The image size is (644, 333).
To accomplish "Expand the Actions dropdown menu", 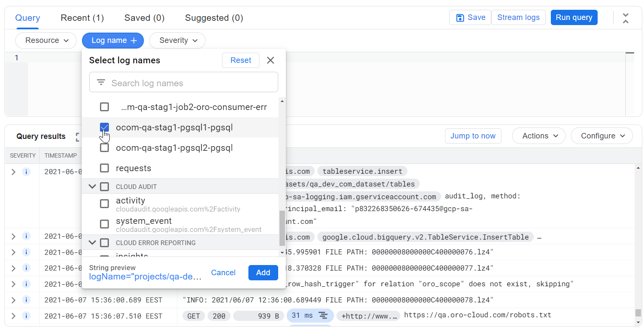I will [539, 136].
